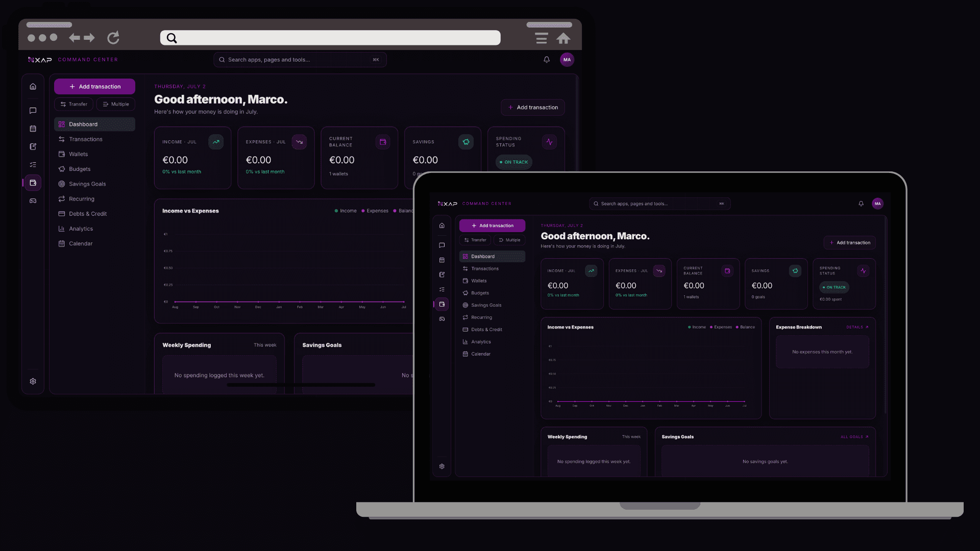Open Transactions on the laptop screen sidebar
Screen dimensions: 980x551
pos(493,269)
